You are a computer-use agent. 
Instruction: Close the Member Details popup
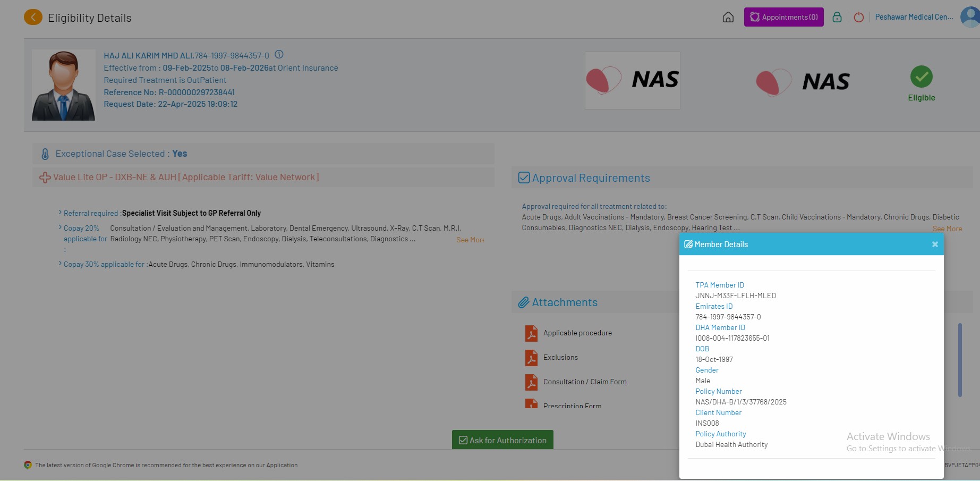coord(935,244)
